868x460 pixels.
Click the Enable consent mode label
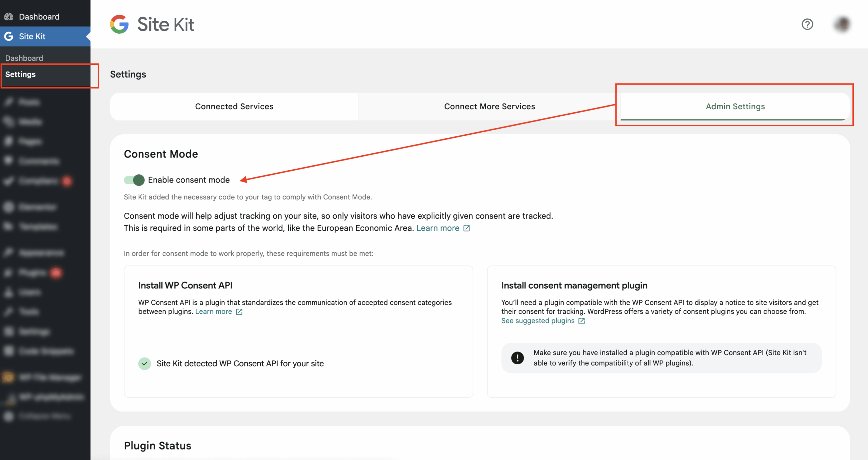click(189, 180)
